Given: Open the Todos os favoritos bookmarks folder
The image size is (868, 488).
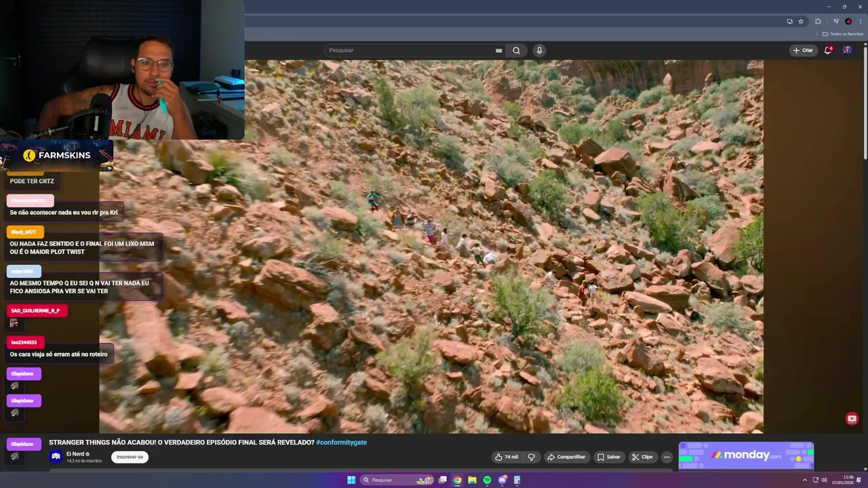Looking at the screenshot, I should (x=842, y=34).
